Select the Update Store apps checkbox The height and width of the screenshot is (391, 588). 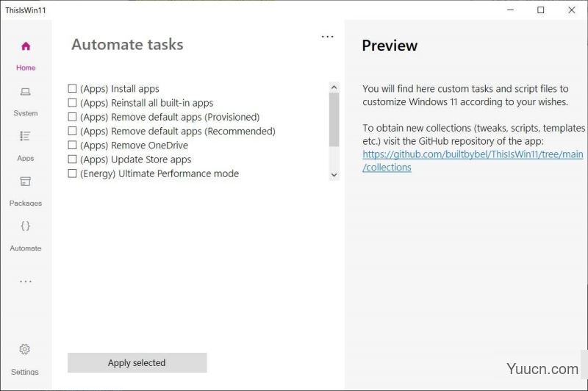click(x=72, y=159)
